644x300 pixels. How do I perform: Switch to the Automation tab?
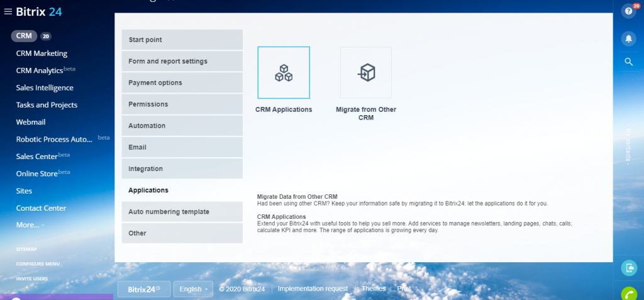[x=182, y=126]
